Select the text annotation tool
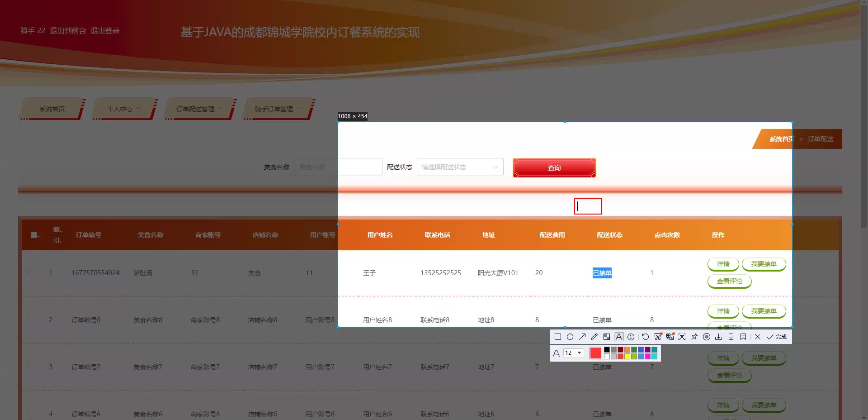Screen dimensions: 868x420 [619, 337]
